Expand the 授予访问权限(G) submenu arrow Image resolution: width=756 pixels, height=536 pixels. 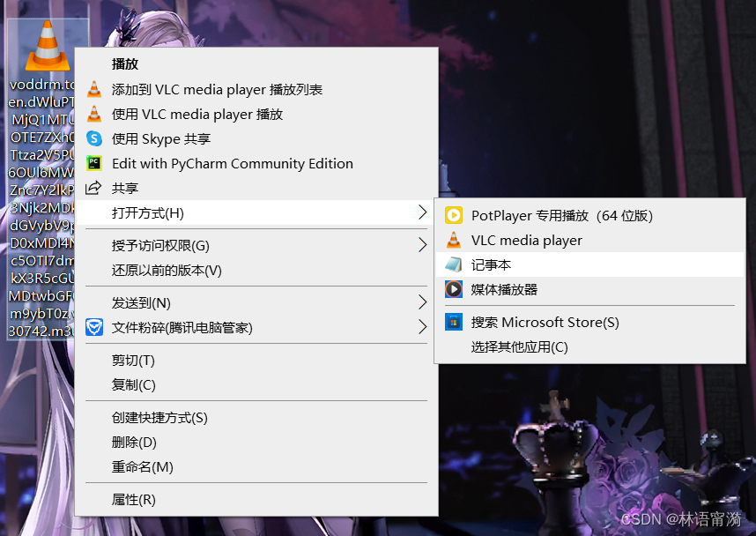point(422,245)
